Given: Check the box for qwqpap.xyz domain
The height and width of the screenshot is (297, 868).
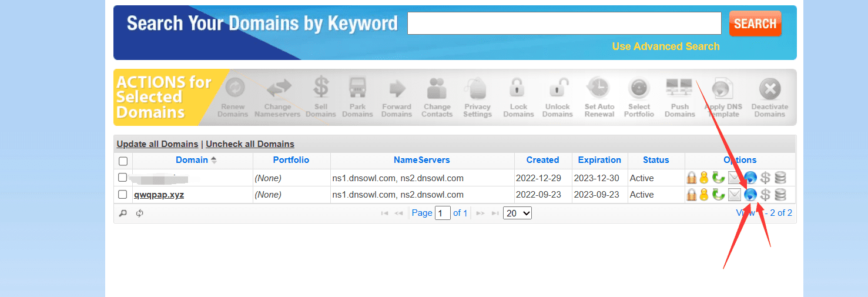Looking at the screenshot, I should [123, 195].
